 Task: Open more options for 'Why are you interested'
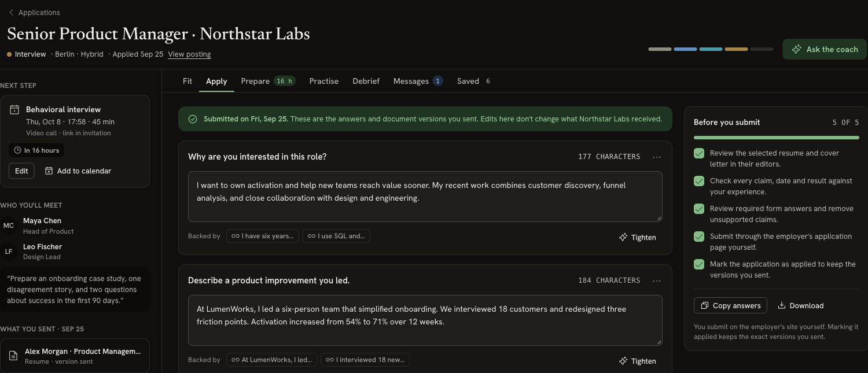click(x=656, y=157)
